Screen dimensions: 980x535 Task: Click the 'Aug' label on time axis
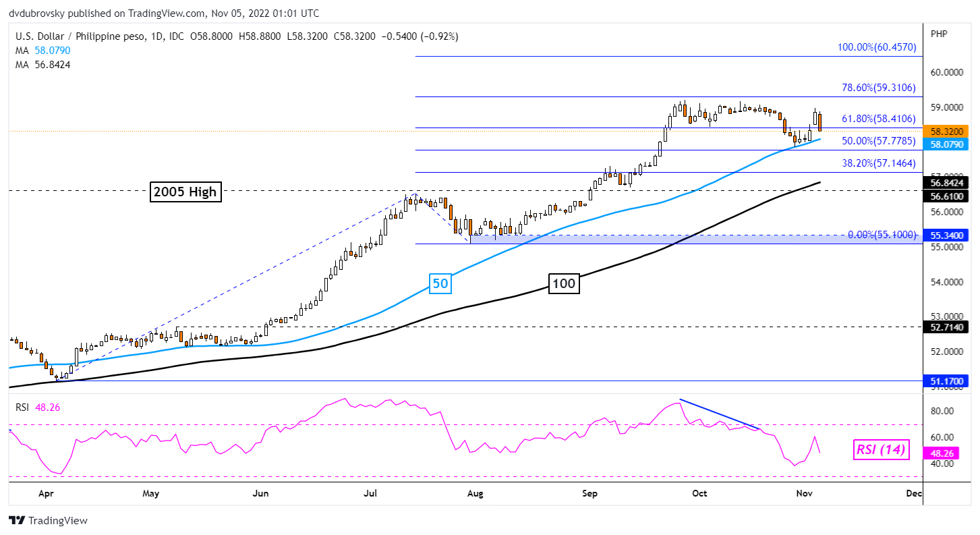coord(475,494)
